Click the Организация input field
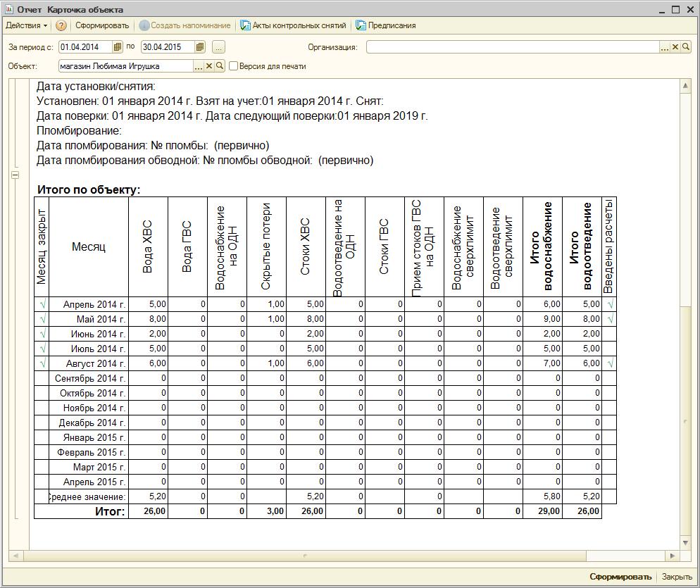 513,47
